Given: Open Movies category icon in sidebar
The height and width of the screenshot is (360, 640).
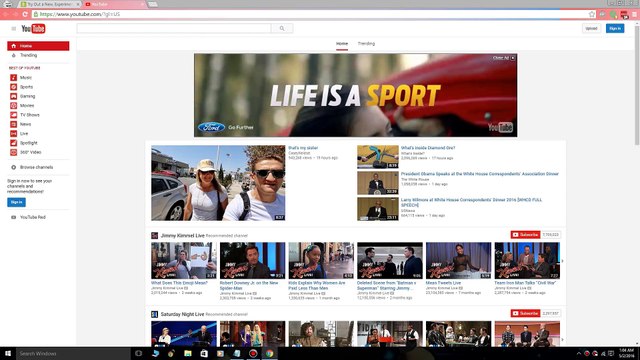Looking at the screenshot, I should [13, 105].
